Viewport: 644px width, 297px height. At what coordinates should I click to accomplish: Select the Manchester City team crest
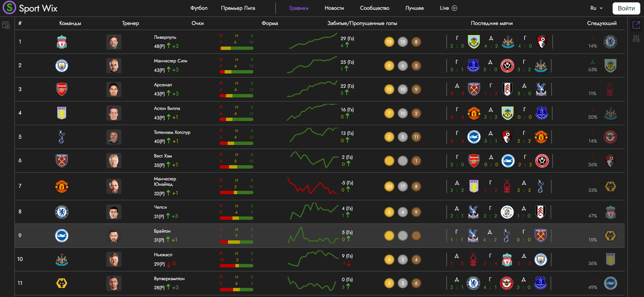[x=62, y=65]
